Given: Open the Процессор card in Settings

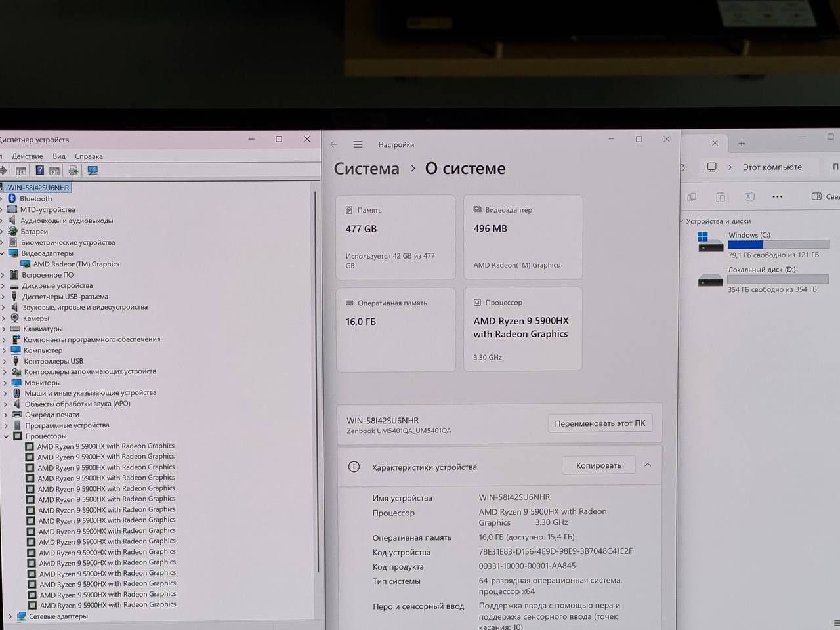Looking at the screenshot, I should click(x=523, y=329).
